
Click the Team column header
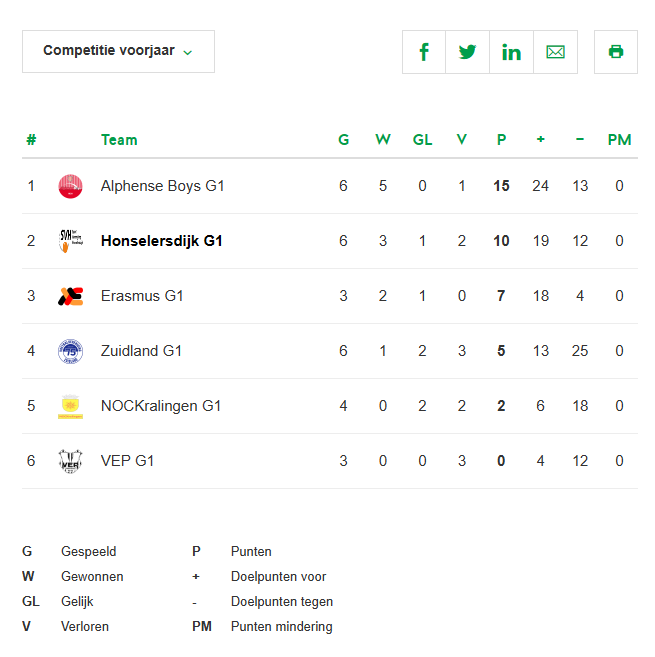(119, 140)
